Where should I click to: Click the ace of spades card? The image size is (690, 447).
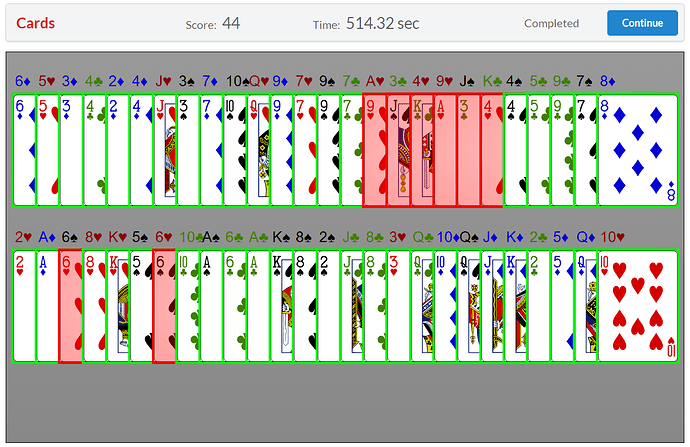tap(212, 306)
